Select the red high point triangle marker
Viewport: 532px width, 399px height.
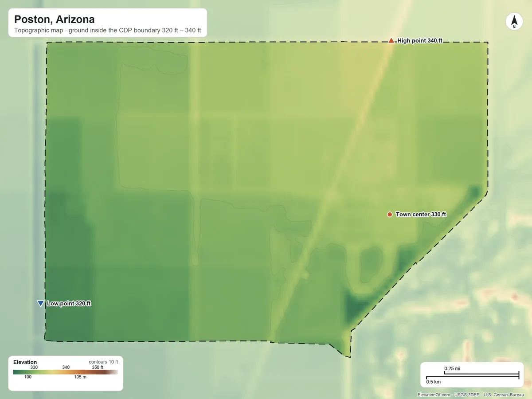tap(391, 40)
